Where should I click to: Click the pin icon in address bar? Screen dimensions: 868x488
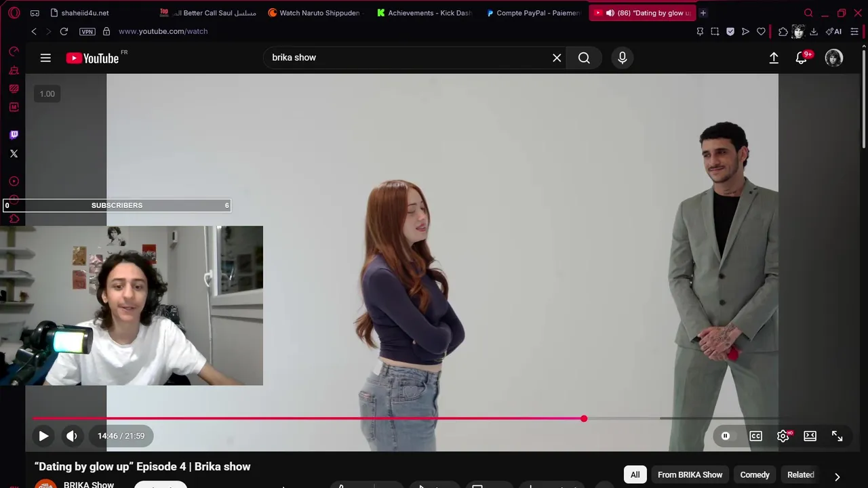click(x=700, y=31)
